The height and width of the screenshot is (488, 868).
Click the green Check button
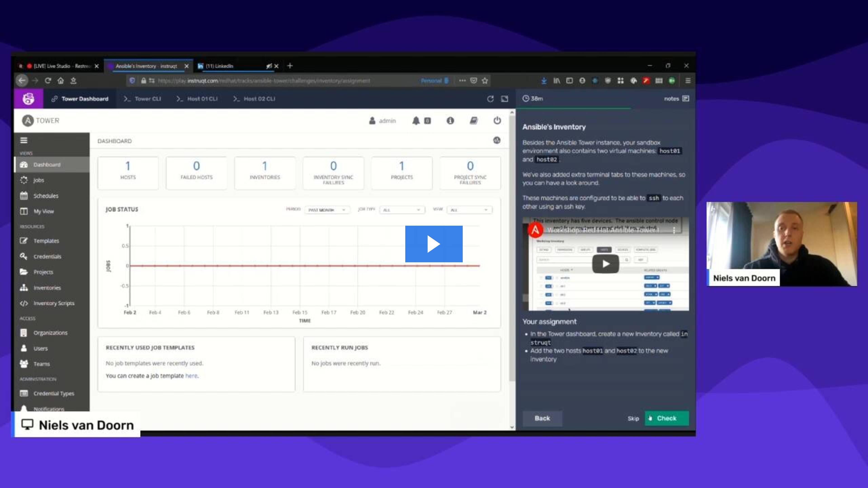pos(667,418)
